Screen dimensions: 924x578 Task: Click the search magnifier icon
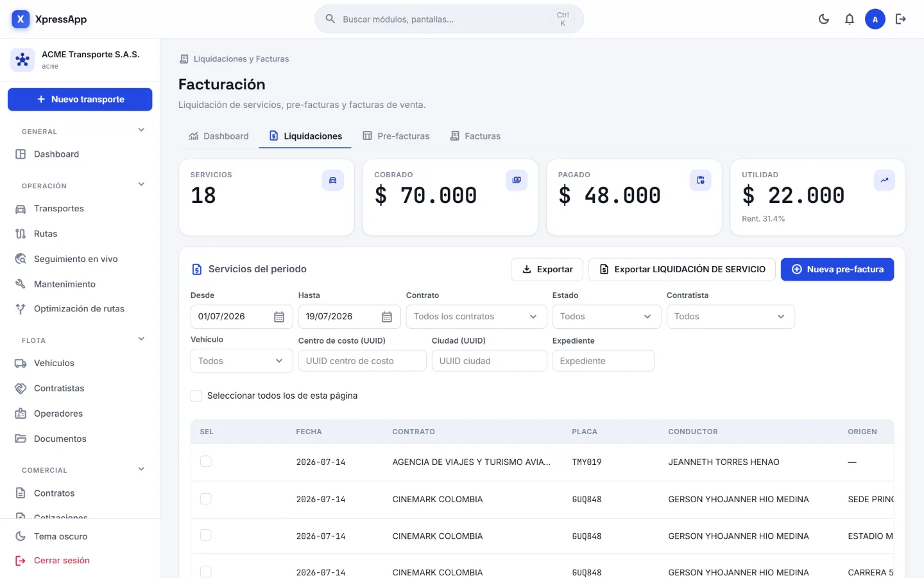(330, 19)
